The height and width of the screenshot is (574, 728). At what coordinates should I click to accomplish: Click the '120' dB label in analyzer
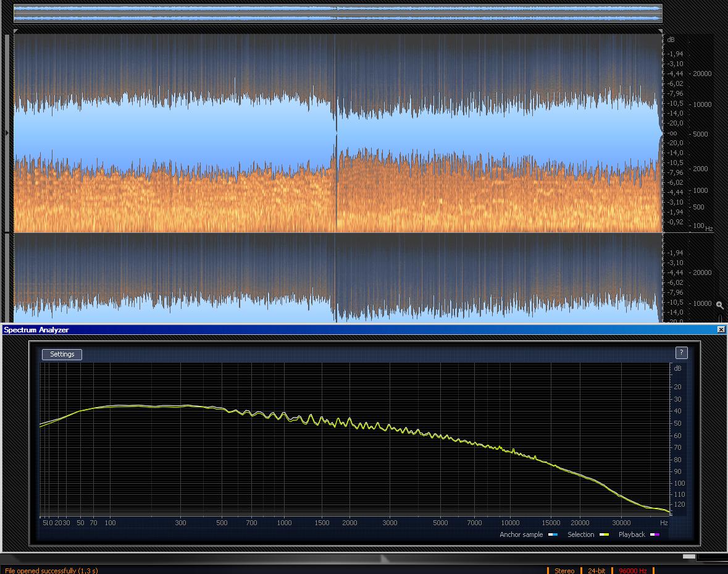(679, 504)
